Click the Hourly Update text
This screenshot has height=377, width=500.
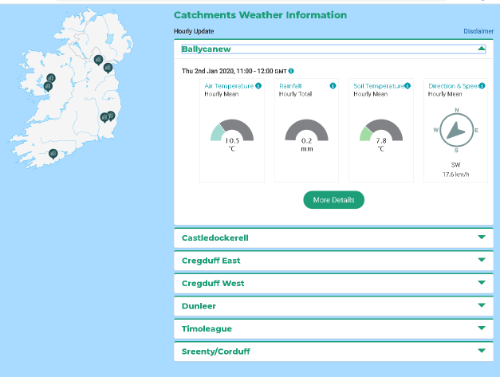(x=194, y=31)
